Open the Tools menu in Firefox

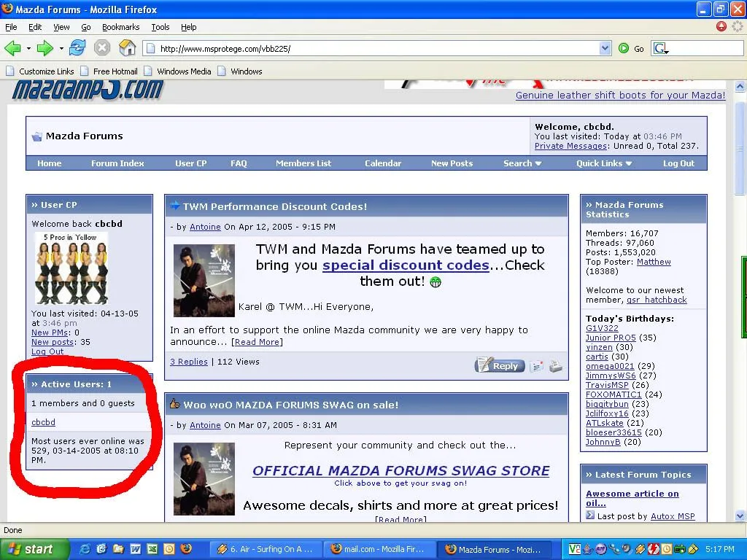point(160,27)
